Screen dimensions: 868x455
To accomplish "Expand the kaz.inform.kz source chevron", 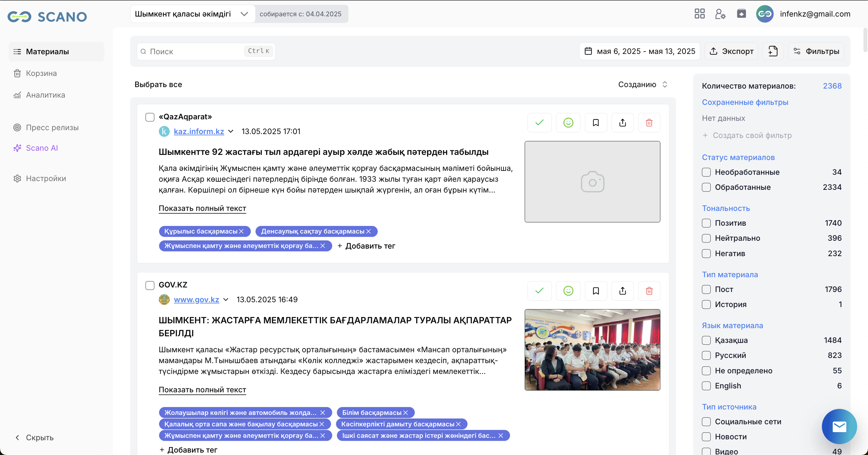I will (x=231, y=131).
